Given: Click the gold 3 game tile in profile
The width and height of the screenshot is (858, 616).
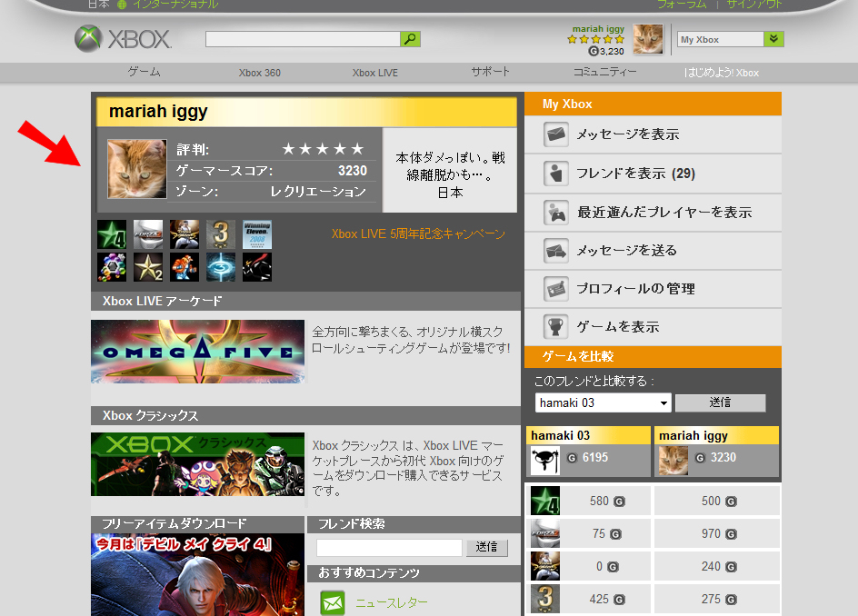Looking at the screenshot, I should tap(221, 234).
